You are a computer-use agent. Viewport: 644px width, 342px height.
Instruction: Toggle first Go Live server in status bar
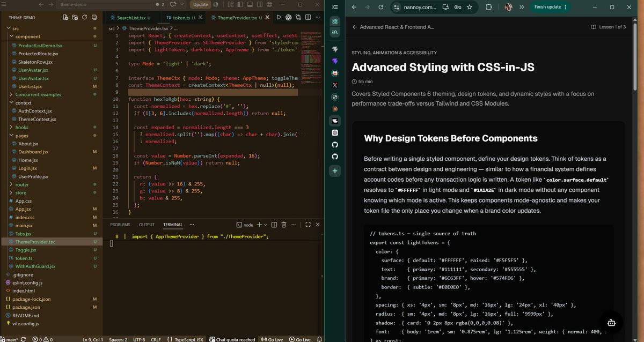click(272, 339)
